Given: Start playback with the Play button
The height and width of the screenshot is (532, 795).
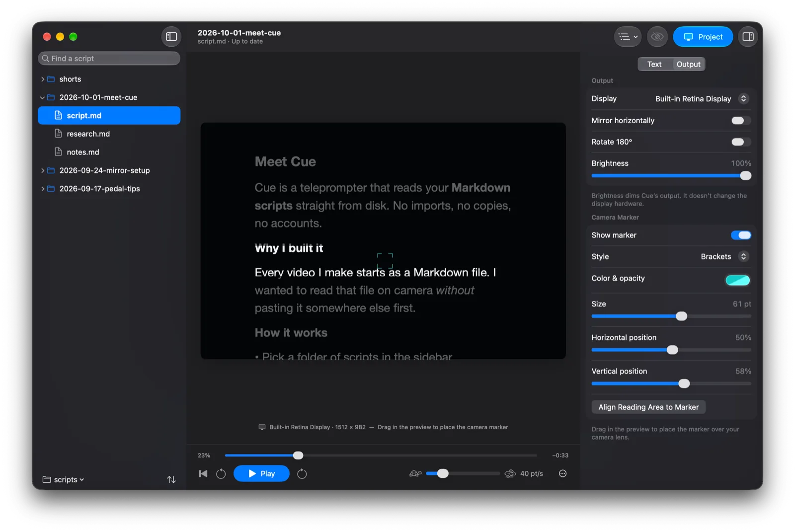Looking at the screenshot, I should [261, 474].
